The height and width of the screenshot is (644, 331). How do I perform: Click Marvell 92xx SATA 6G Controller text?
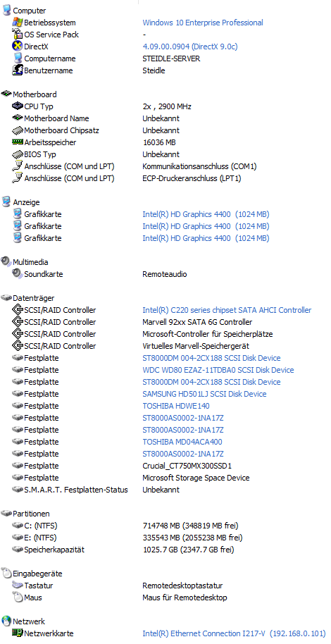[x=197, y=322]
